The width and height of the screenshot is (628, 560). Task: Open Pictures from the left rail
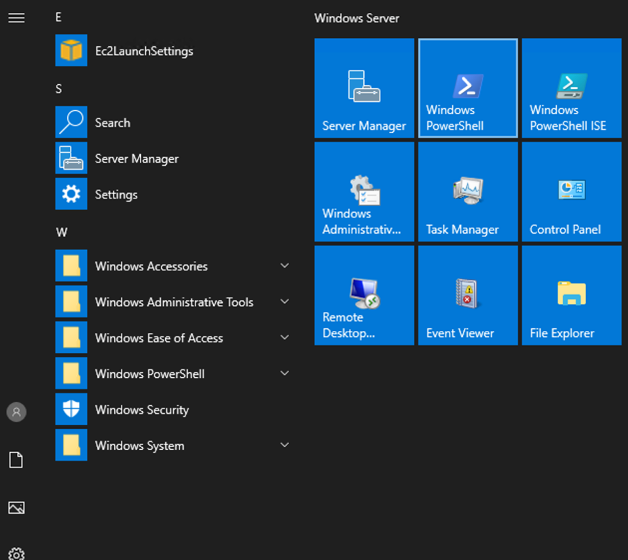click(16, 508)
